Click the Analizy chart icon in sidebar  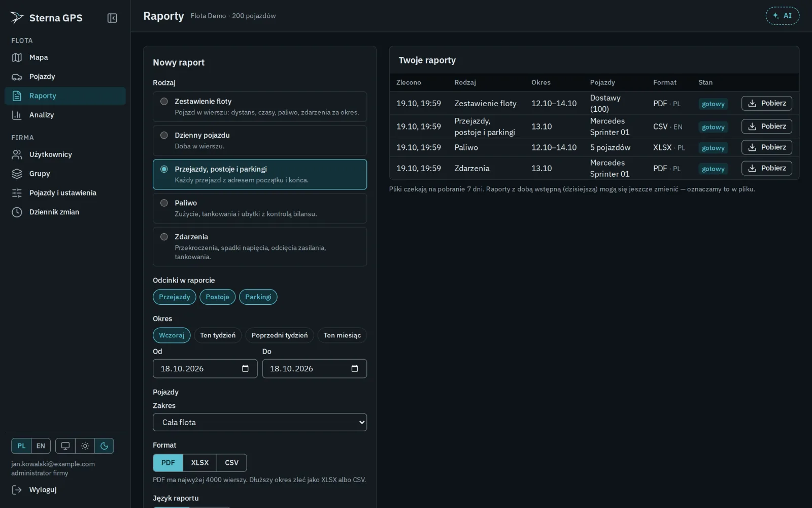point(17,115)
